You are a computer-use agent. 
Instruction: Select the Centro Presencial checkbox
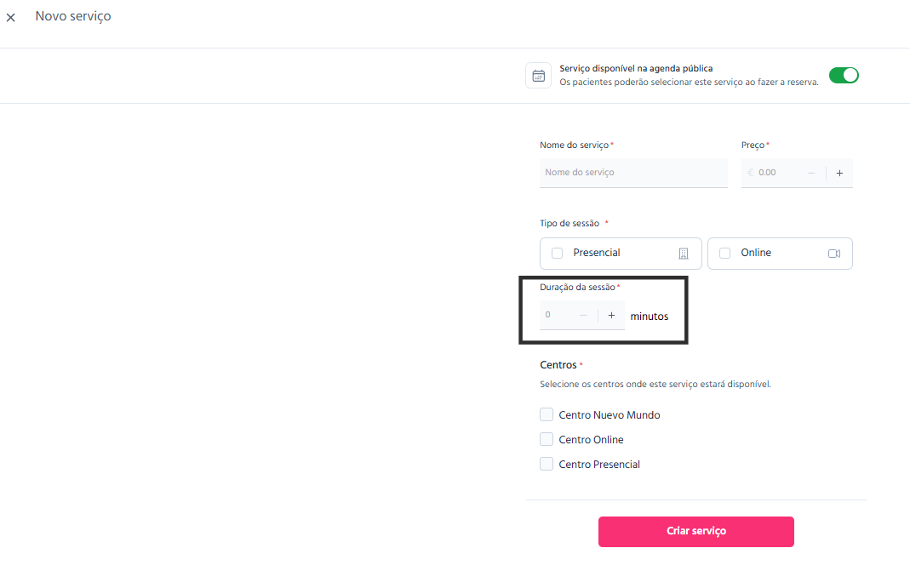(547, 464)
